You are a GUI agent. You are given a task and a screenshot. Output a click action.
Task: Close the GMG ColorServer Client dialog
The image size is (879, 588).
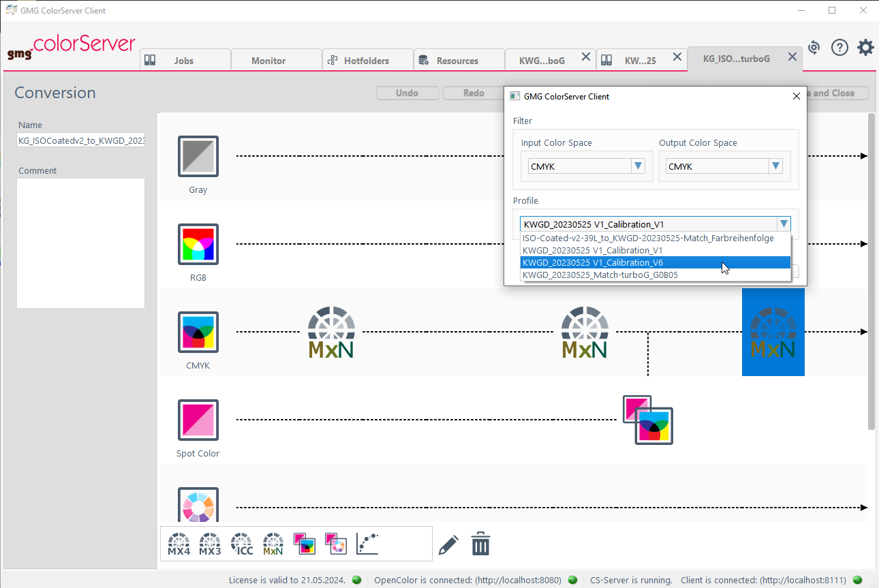[x=797, y=96]
